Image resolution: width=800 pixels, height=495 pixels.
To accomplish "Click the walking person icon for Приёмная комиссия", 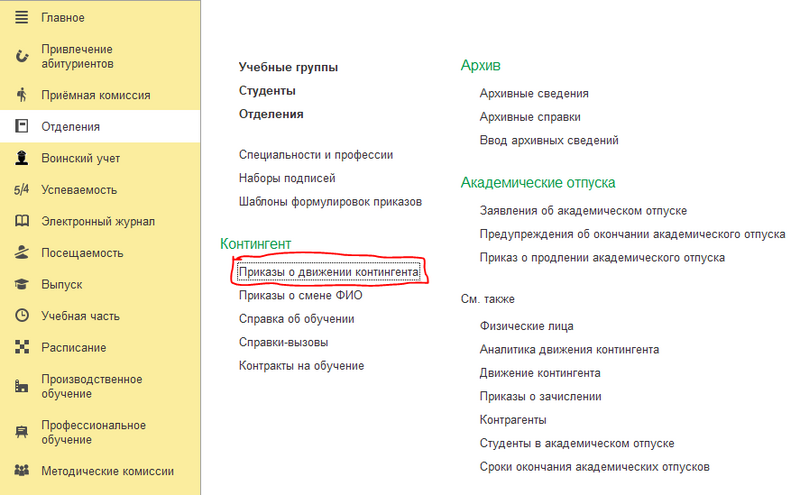I will (21, 95).
